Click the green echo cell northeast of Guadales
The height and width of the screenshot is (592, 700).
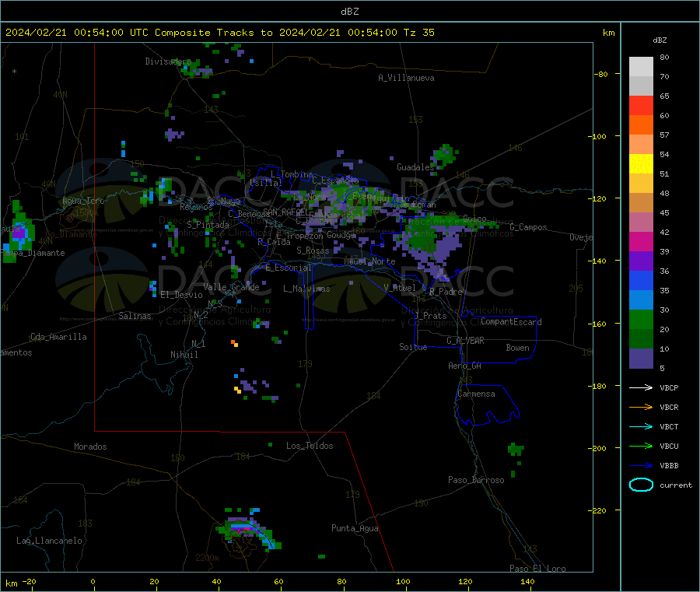pos(444,156)
